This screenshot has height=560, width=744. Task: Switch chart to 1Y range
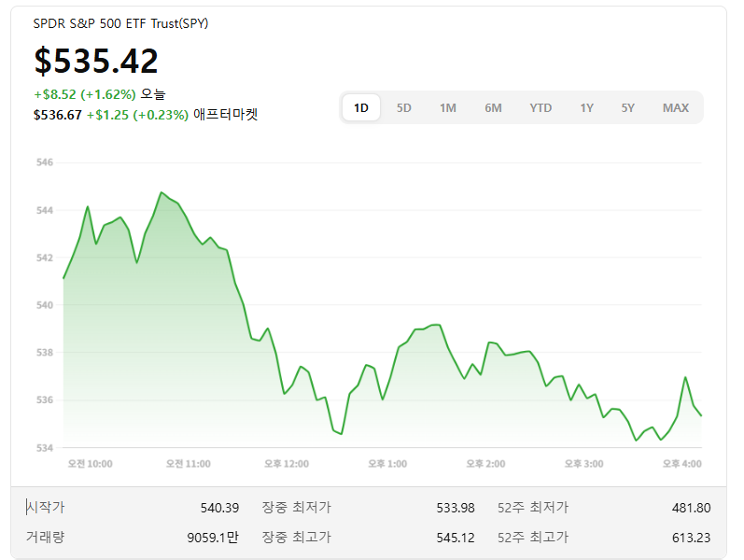click(586, 107)
